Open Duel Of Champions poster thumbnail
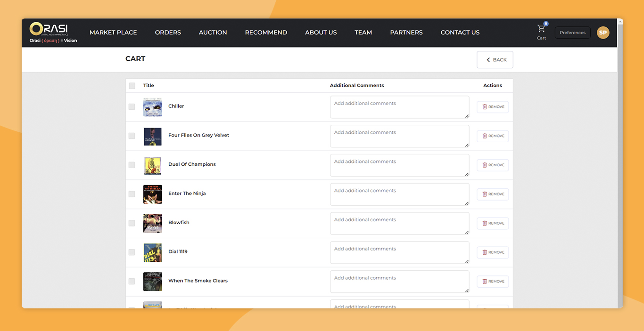 pos(153,166)
